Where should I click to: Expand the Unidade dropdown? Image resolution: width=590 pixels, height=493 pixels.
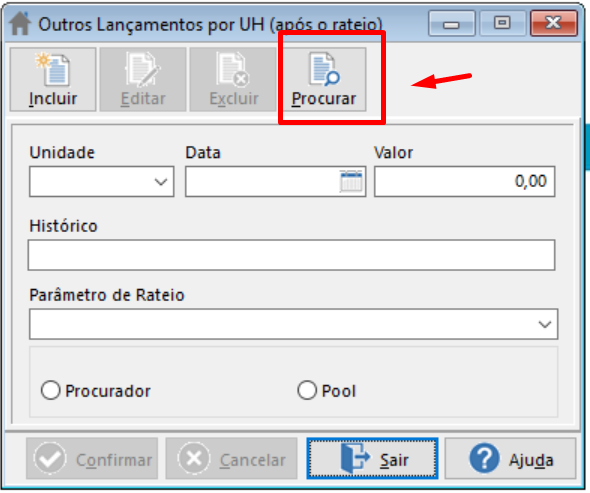click(x=161, y=182)
